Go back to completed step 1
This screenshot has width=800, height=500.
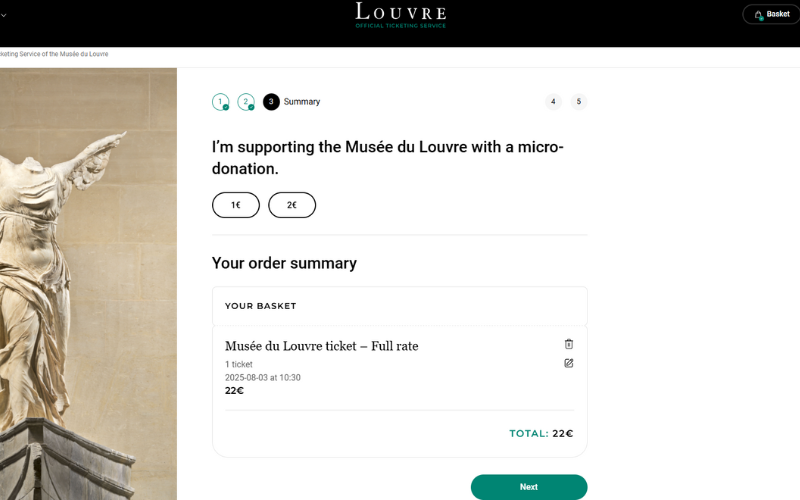[x=220, y=102]
